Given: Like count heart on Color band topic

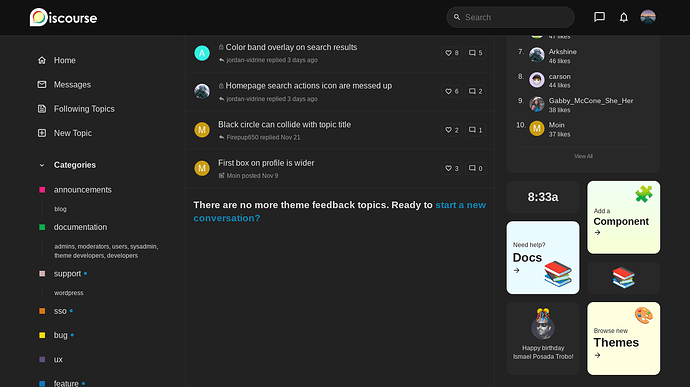Looking at the screenshot, I should tap(451, 53).
